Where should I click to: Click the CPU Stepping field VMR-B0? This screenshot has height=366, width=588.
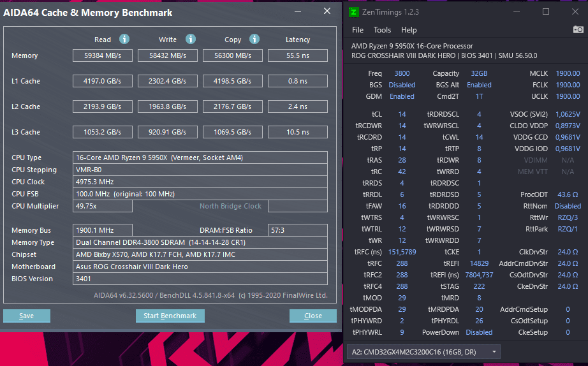(200, 170)
